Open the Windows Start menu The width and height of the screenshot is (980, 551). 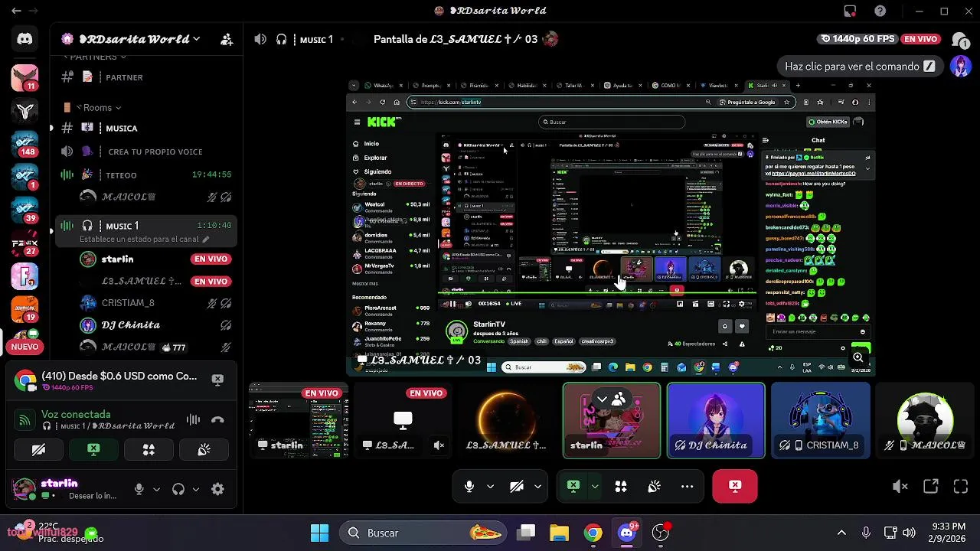pos(319,533)
